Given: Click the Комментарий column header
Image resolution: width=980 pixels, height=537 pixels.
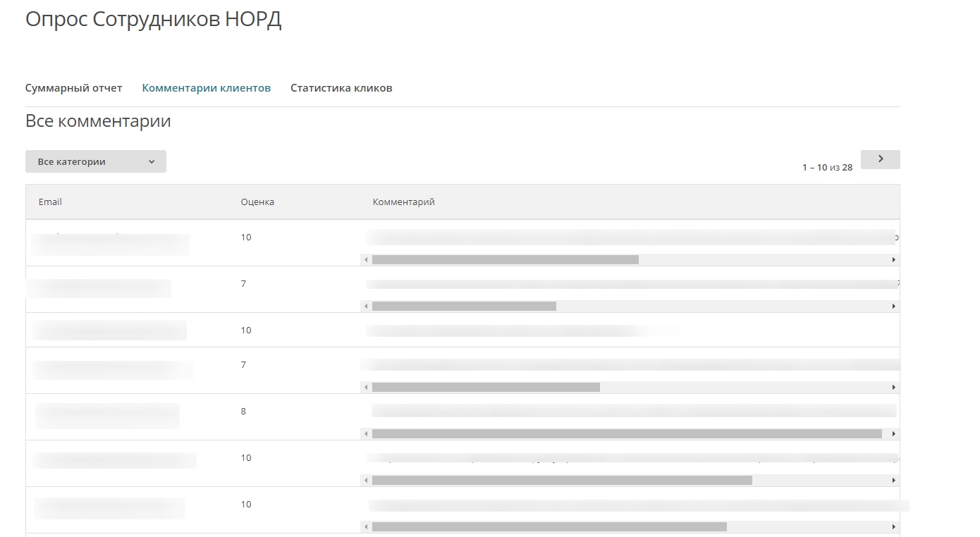Looking at the screenshot, I should tap(403, 202).
